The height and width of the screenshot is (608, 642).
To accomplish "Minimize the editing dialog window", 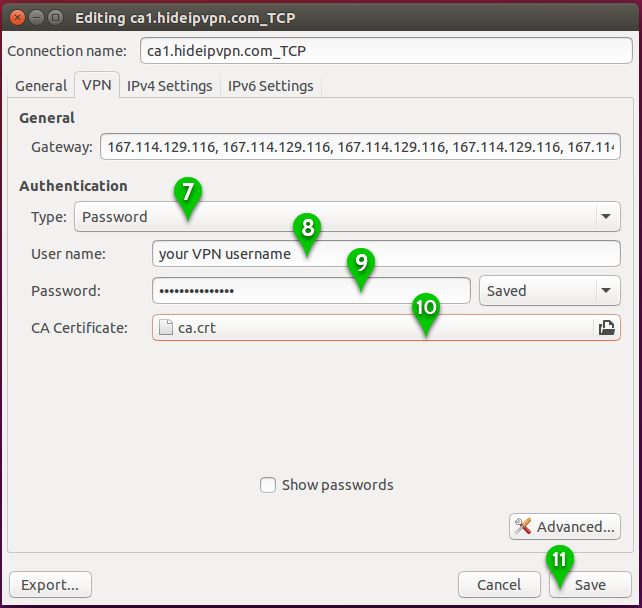I will 36,18.
